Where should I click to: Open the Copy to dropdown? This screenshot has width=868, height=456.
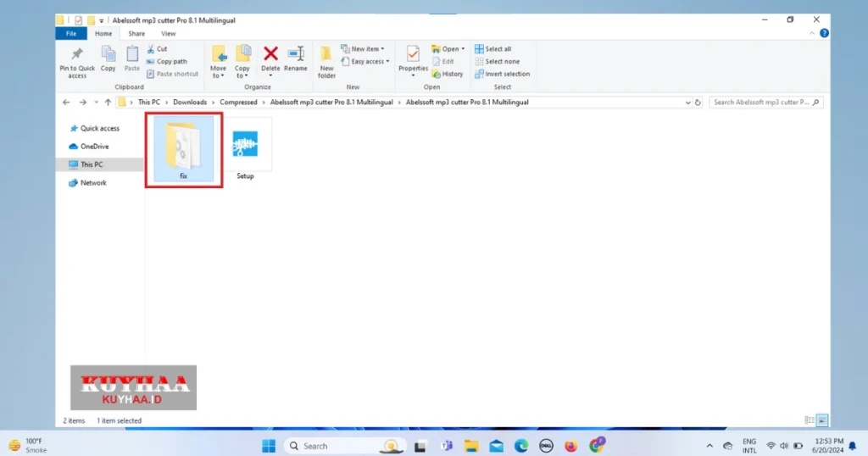tap(242, 63)
